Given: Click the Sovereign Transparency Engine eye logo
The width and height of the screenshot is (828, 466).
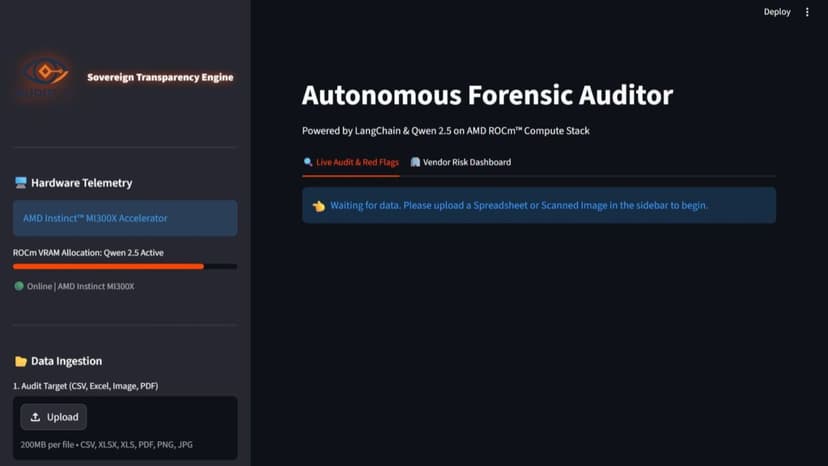Looking at the screenshot, I should coord(46,74).
